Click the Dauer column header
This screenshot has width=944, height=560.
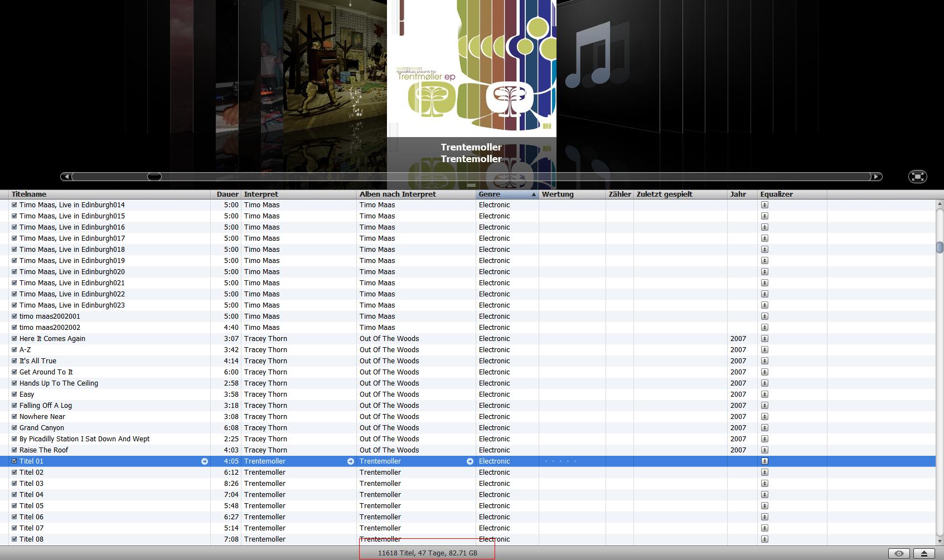[x=226, y=194]
